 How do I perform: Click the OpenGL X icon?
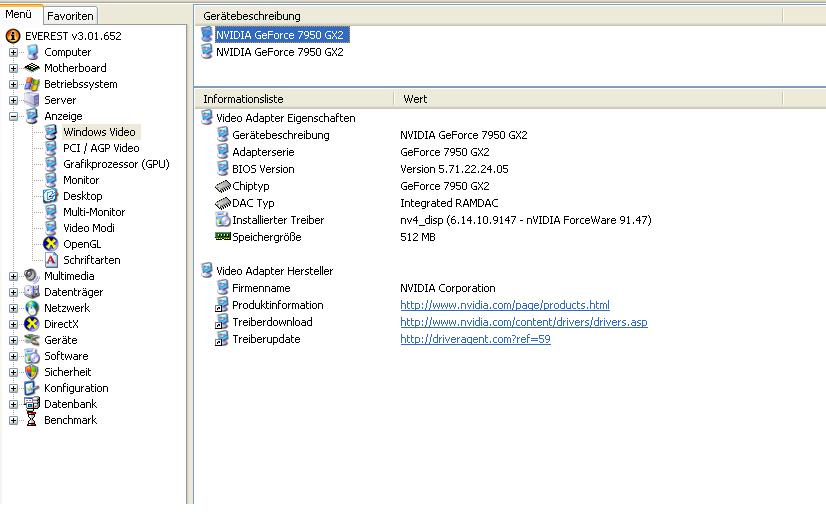(51, 244)
